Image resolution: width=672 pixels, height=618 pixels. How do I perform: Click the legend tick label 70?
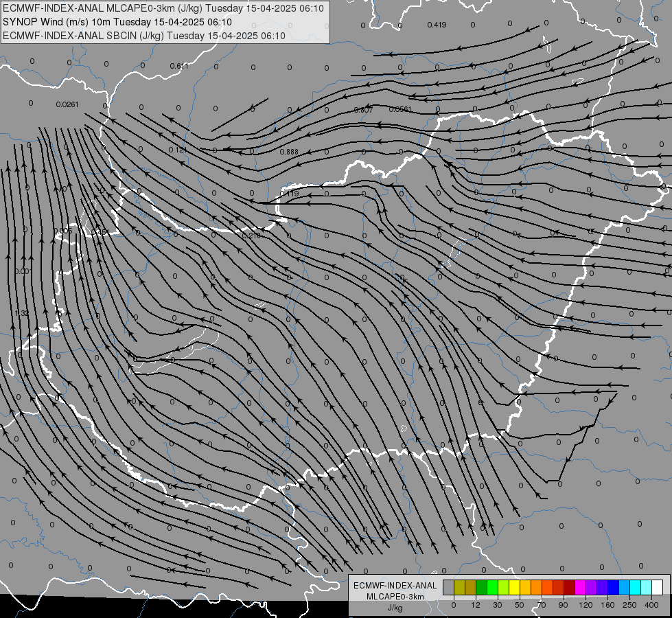pos(542,605)
